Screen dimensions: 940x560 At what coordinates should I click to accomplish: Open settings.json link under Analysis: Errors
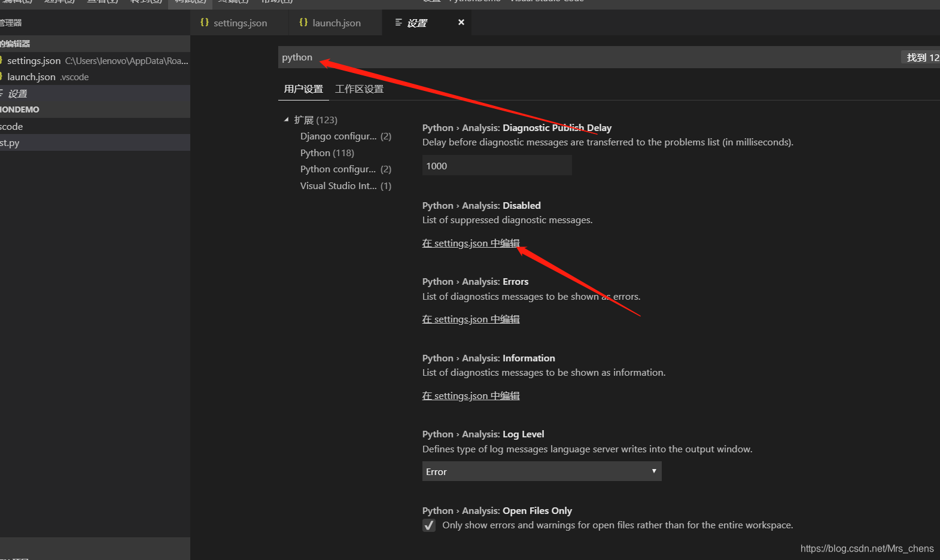[x=471, y=319]
